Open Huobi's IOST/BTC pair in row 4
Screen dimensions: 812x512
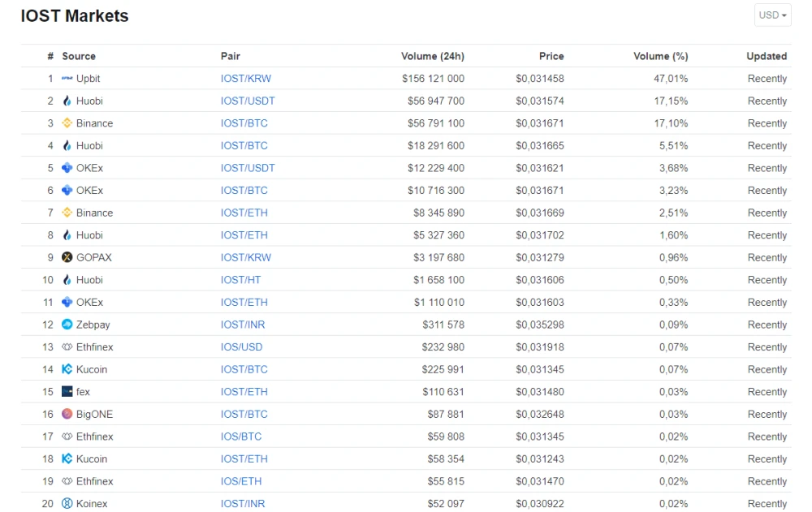pyautogui.click(x=244, y=145)
